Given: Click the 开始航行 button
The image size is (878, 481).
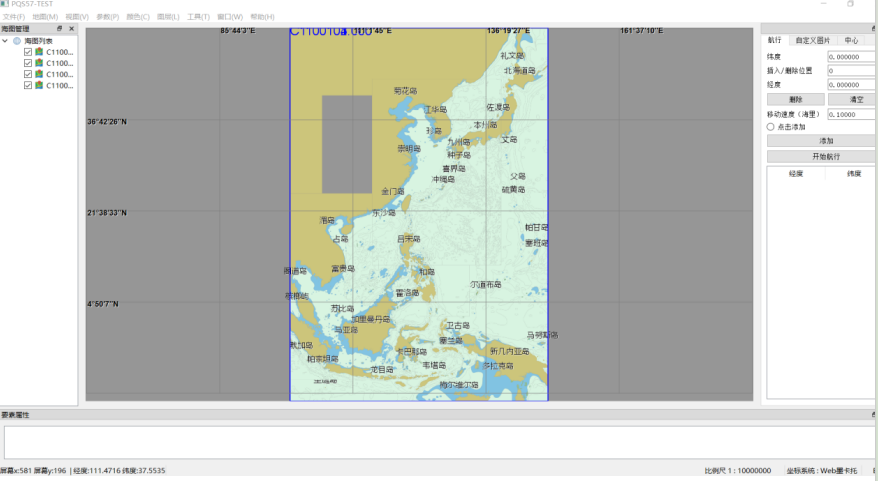Looking at the screenshot, I should (x=825, y=156).
